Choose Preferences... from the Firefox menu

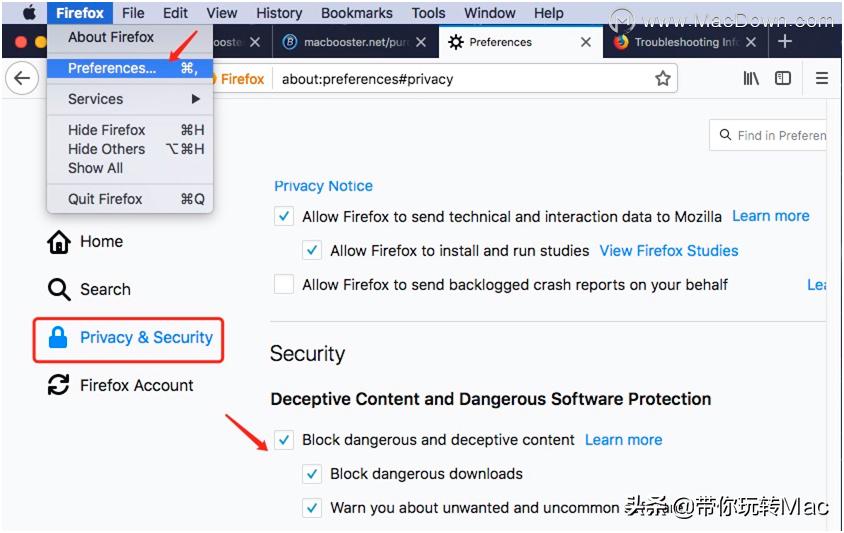[112, 68]
